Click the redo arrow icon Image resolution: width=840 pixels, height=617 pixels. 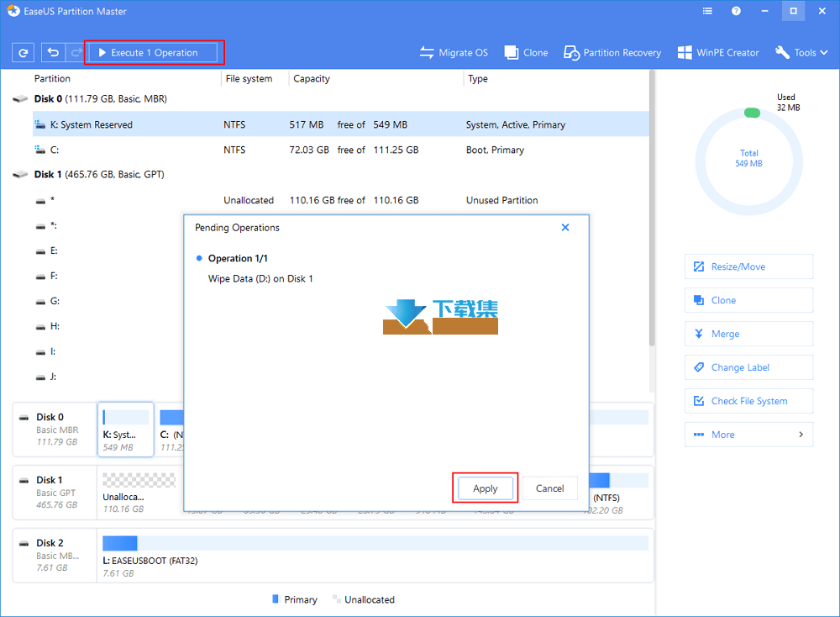tap(75, 53)
